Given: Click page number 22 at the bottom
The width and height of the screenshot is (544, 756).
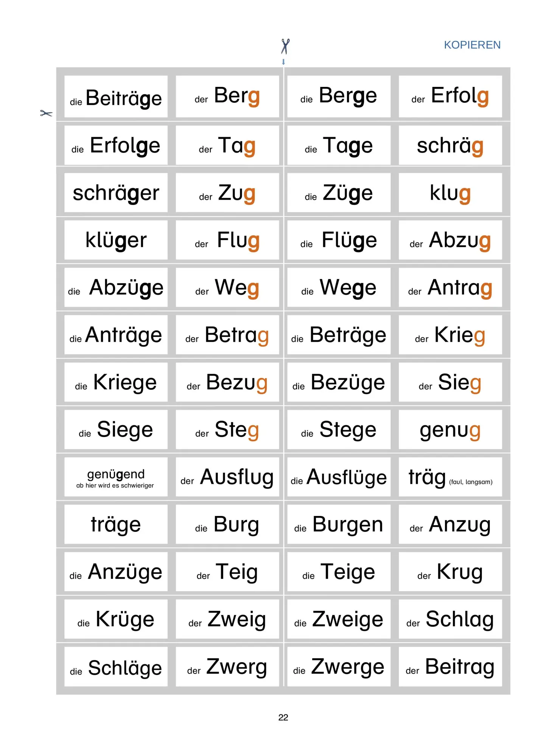Looking at the screenshot, I should tap(283, 717).
